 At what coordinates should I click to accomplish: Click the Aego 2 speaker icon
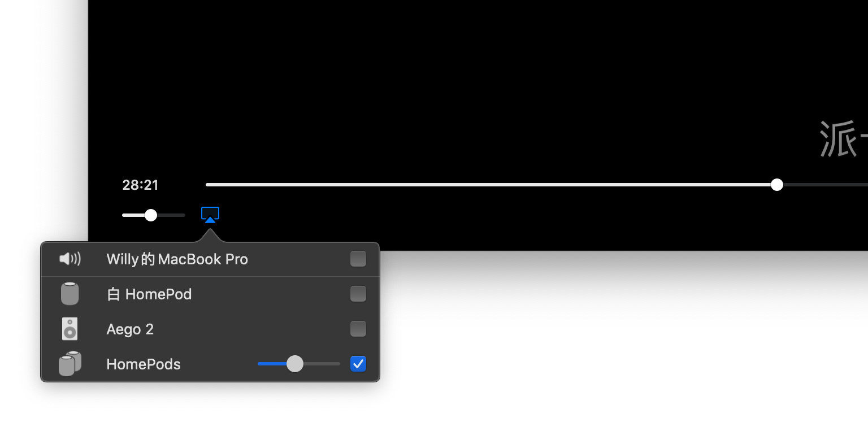coord(70,329)
